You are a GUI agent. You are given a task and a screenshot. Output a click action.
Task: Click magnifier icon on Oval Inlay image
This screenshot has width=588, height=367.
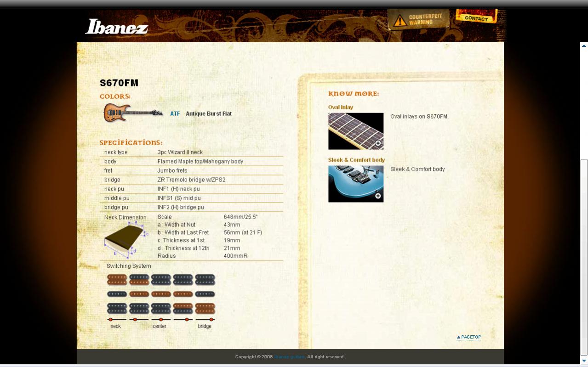click(378, 143)
